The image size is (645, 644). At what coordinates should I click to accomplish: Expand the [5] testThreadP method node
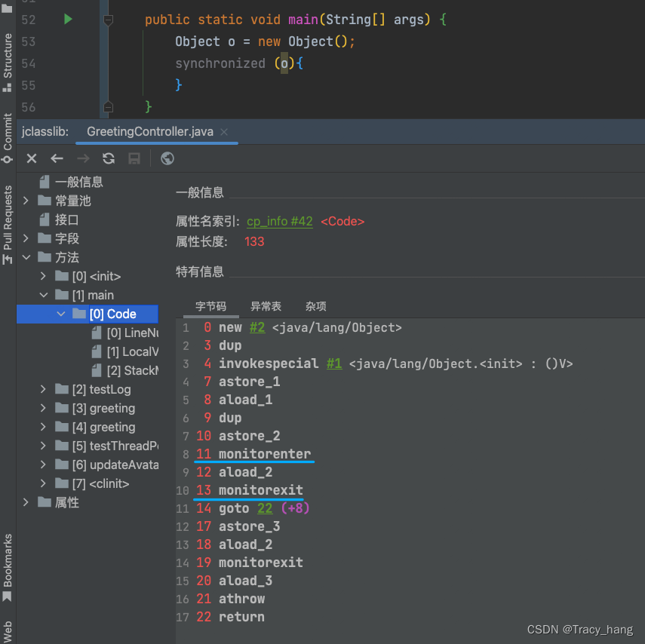pos(43,446)
